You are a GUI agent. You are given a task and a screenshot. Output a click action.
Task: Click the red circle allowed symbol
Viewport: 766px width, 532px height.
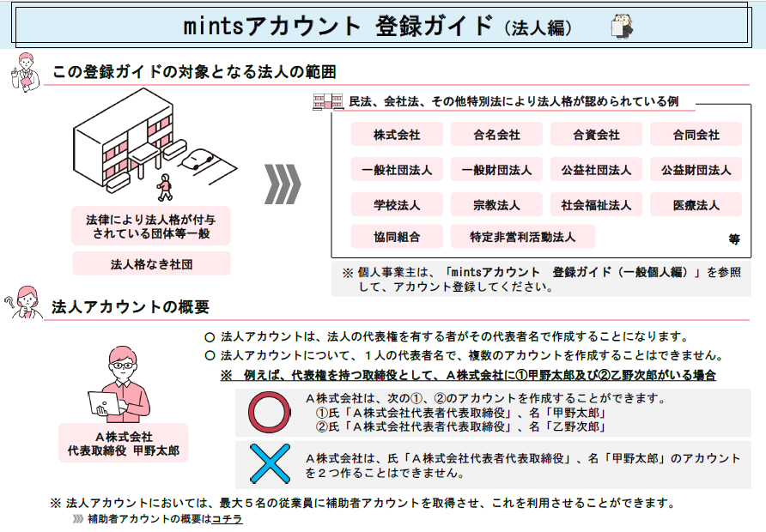[x=269, y=412]
